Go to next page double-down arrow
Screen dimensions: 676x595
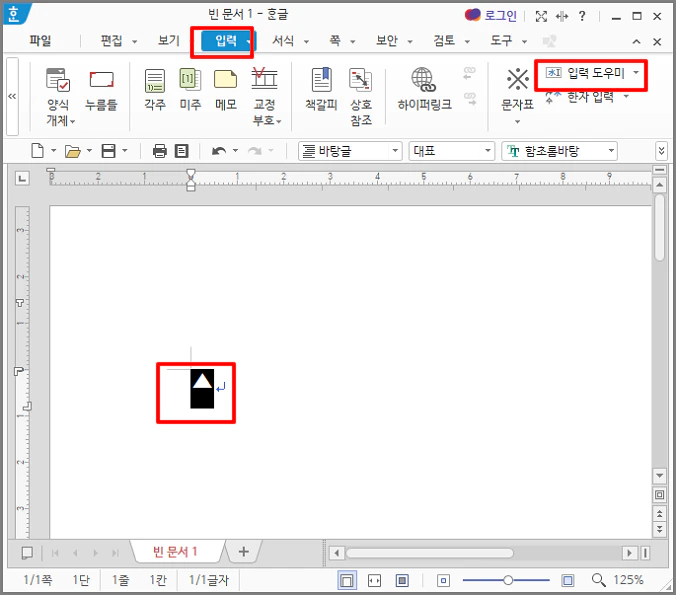coord(660,529)
